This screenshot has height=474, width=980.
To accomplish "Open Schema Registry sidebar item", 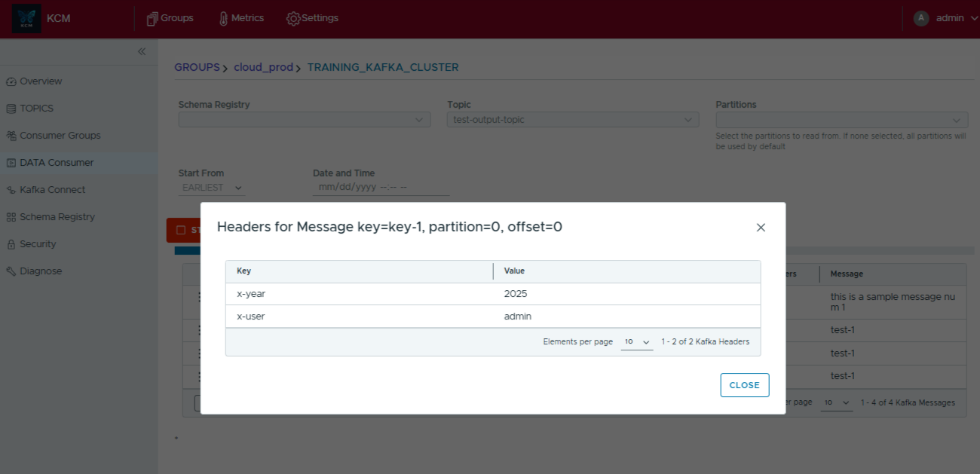I will [x=57, y=217].
